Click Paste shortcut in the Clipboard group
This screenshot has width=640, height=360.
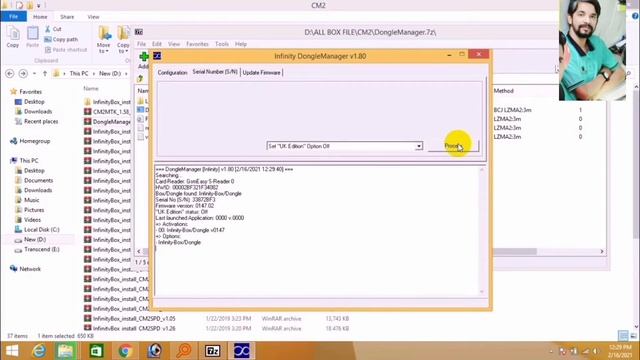[x=65, y=49]
